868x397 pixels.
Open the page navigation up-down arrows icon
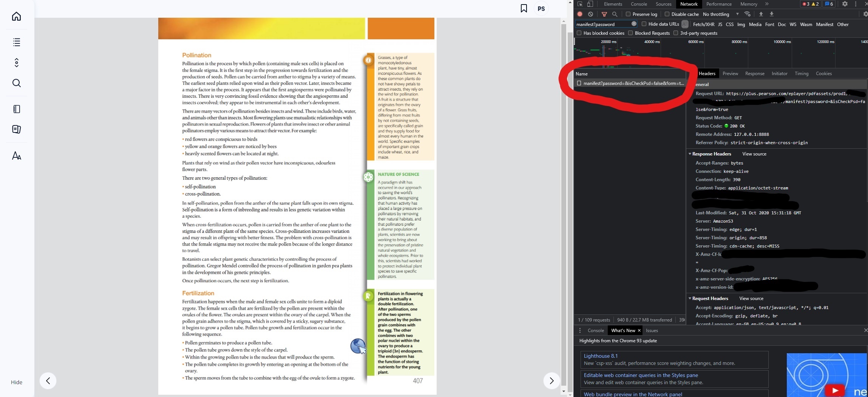(x=16, y=63)
